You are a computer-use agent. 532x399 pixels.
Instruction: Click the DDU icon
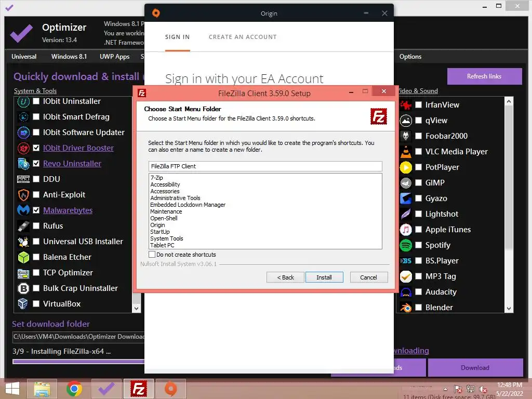(23, 179)
